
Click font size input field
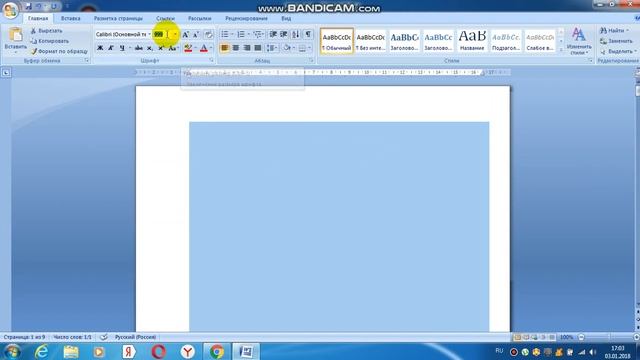tap(162, 34)
